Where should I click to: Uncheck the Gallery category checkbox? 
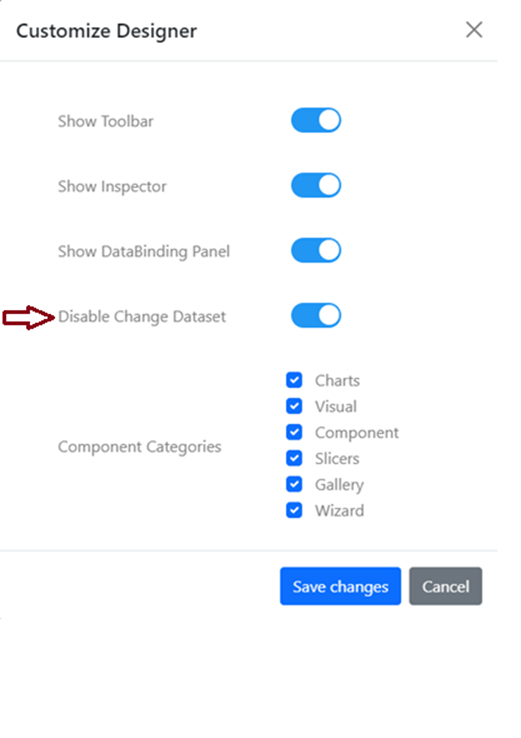pos(294,484)
